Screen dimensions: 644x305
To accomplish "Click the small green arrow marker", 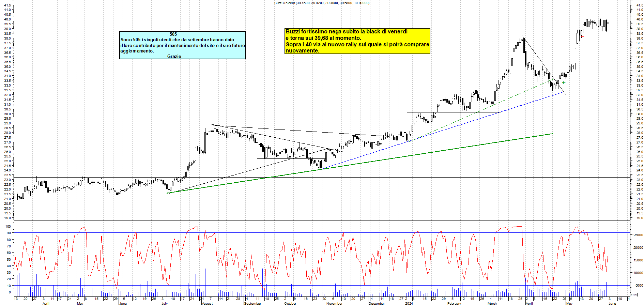I will (x=564, y=82).
